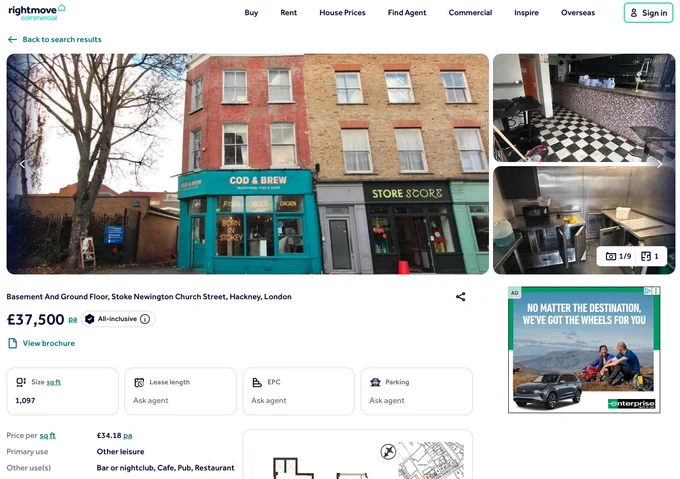
Task: Click the 1/9 photo counter
Action: 618,256
